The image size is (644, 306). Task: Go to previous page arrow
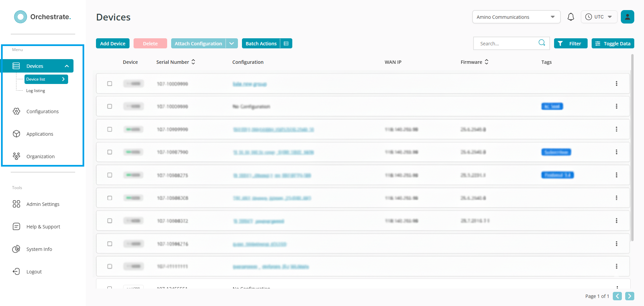point(617,296)
